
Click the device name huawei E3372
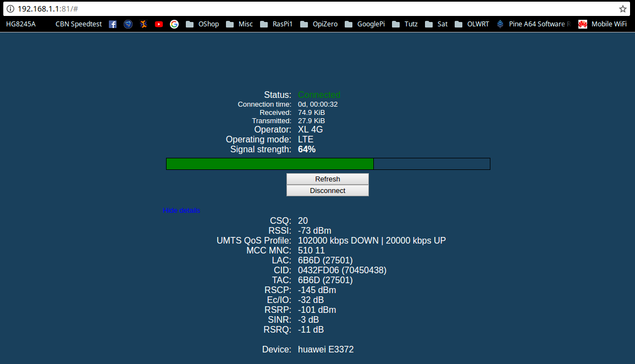click(x=325, y=349)
